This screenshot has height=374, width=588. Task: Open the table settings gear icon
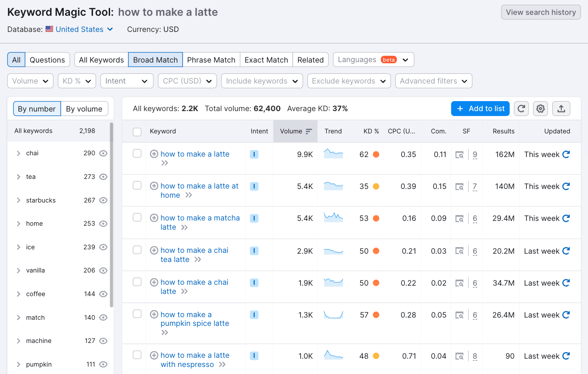[x=540, y=108]
